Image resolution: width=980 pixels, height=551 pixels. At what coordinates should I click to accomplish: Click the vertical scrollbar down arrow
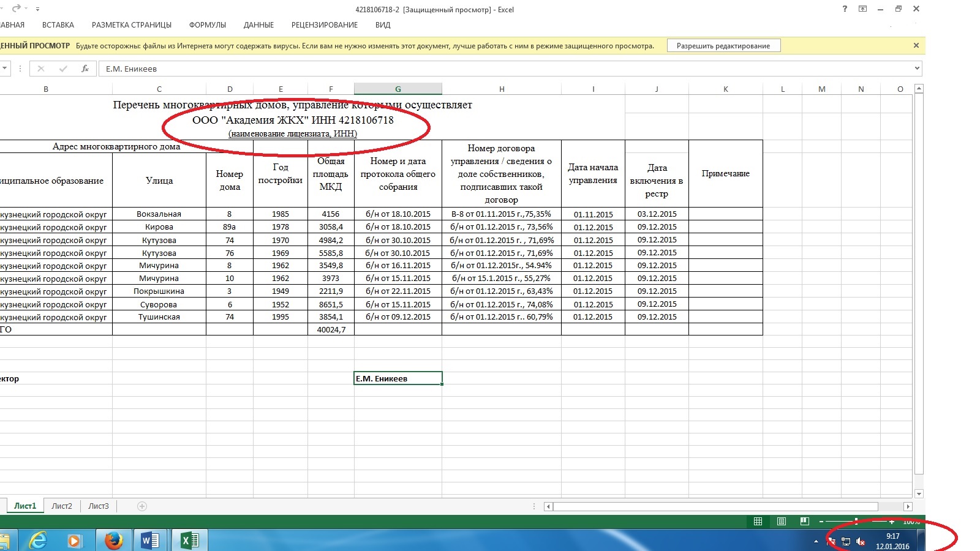pos(919,493)
